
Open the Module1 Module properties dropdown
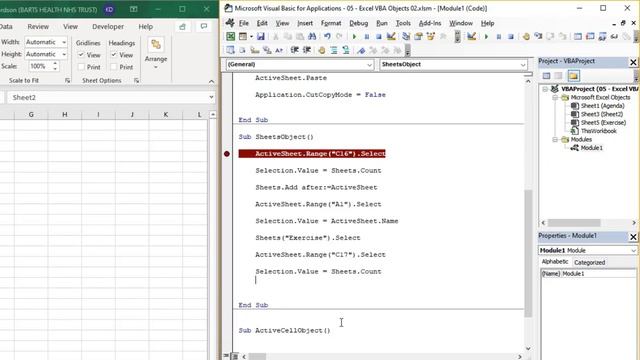633,250
